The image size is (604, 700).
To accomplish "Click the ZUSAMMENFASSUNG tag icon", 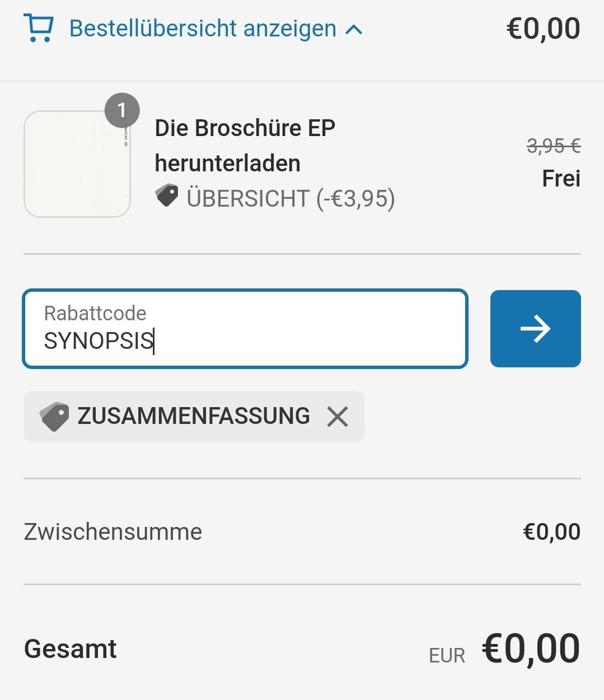I will (x=54, y=417).
